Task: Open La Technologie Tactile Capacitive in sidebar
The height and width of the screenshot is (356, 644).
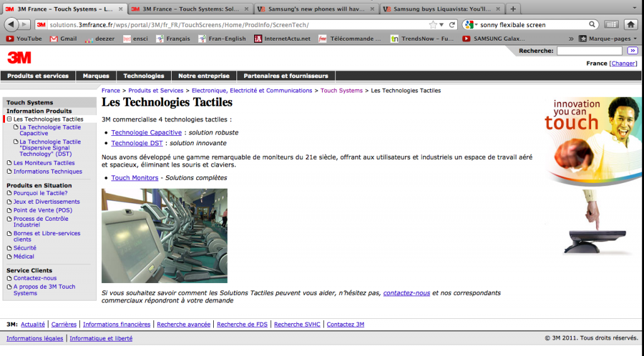Action: coord(50,130)
